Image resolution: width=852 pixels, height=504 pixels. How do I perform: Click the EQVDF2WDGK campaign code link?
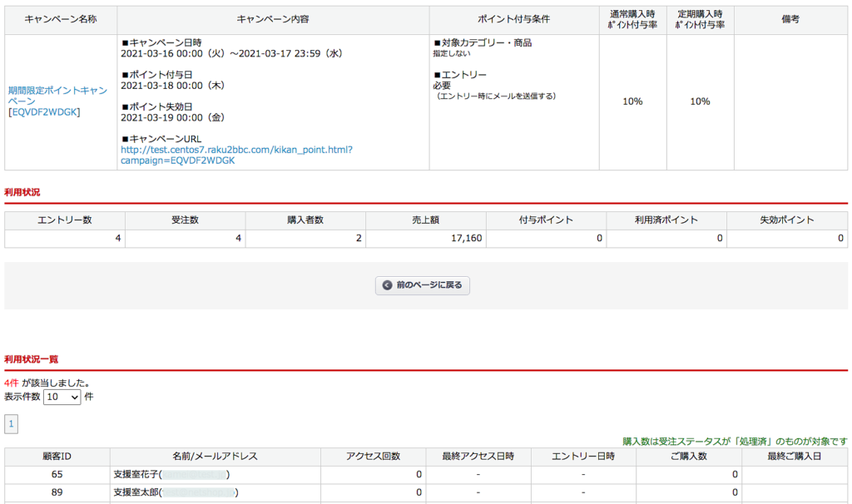click(x=44, y=112)
